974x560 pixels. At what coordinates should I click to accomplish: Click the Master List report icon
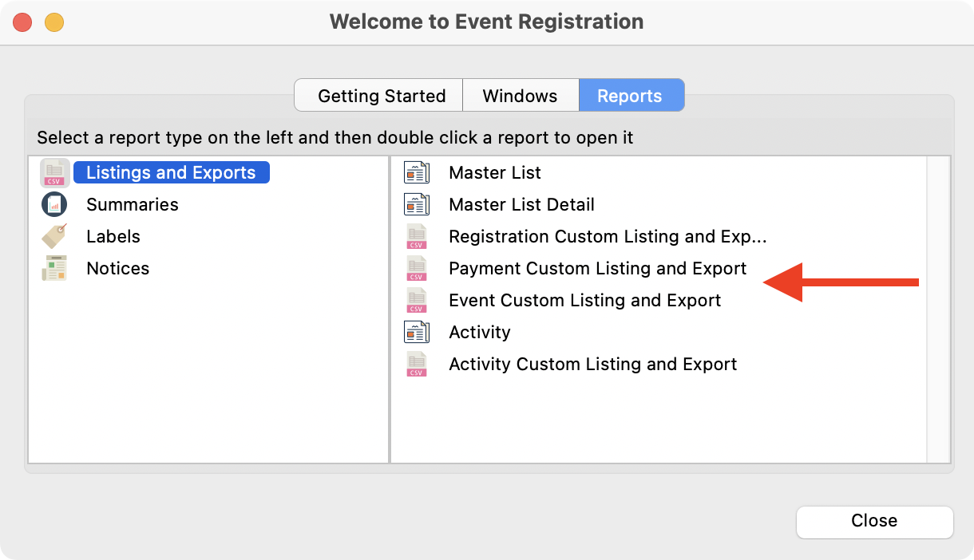tap(416, 173)
